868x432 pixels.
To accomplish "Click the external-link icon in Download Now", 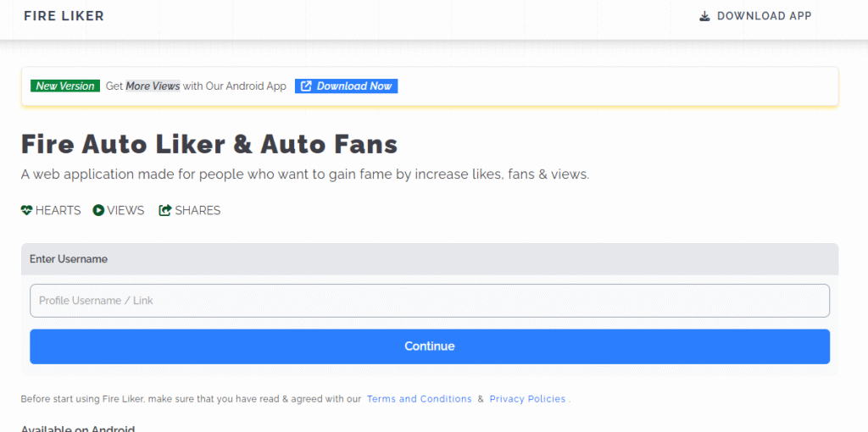I will [306, 86].
